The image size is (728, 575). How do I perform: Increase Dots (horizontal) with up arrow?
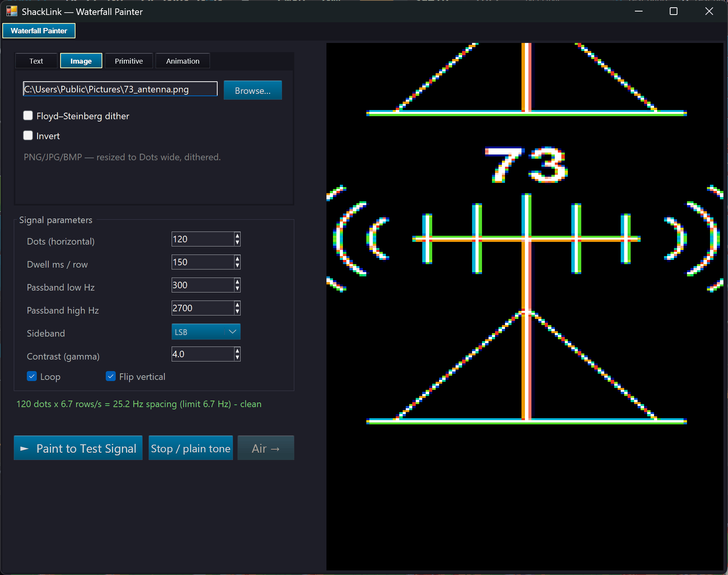click(x=238, y=236)
